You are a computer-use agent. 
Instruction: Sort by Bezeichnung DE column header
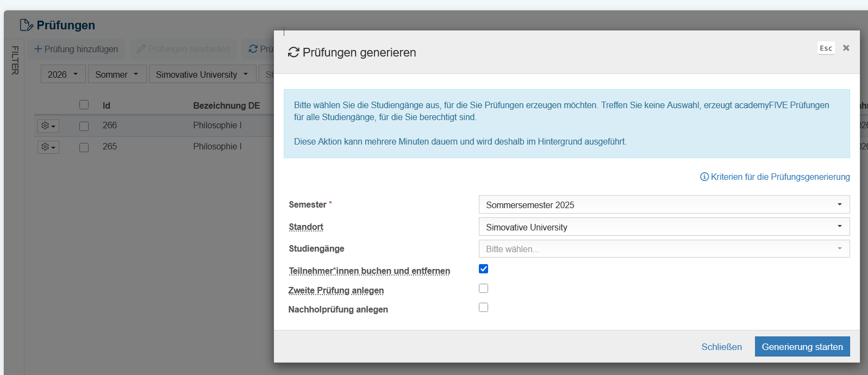click(227, 105)
